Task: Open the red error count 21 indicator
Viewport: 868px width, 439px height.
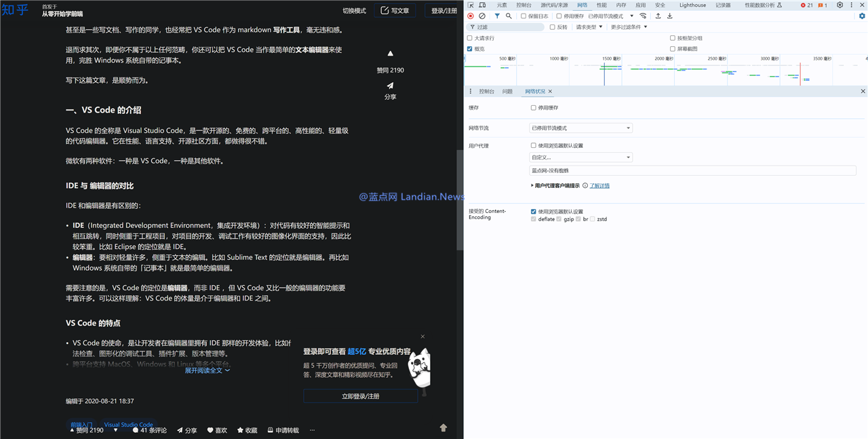Action: [806, 5]
